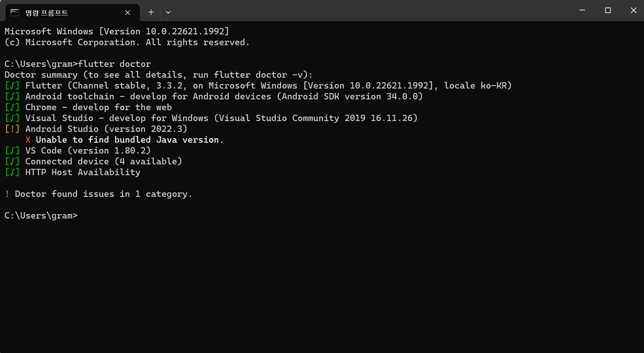Expand the new tab profile dropdown

(168, 12)
